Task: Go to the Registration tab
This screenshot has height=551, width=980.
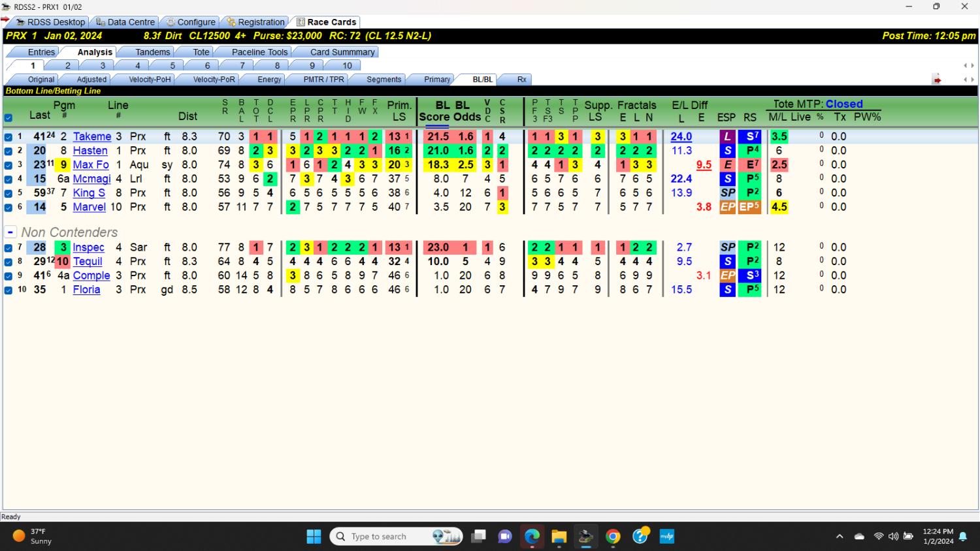Action: click(255, 22)
